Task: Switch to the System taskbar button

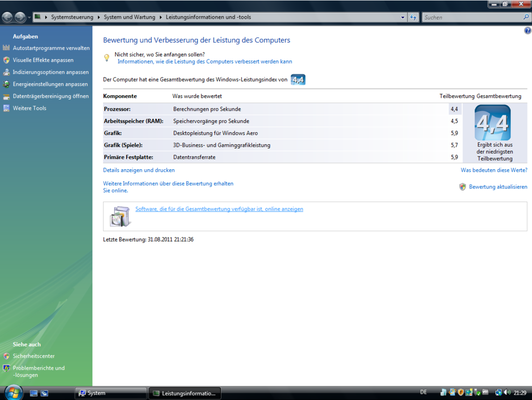Action: (111, 393)
